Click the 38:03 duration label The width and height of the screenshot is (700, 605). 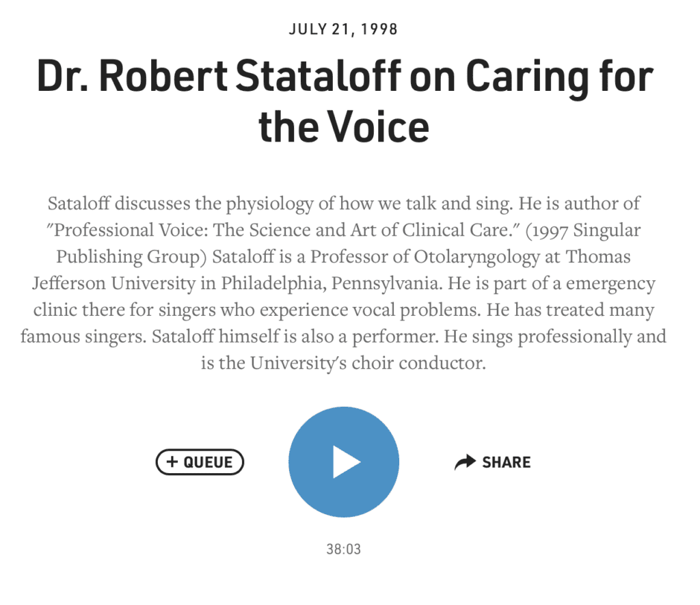click(x=343, y=549)
